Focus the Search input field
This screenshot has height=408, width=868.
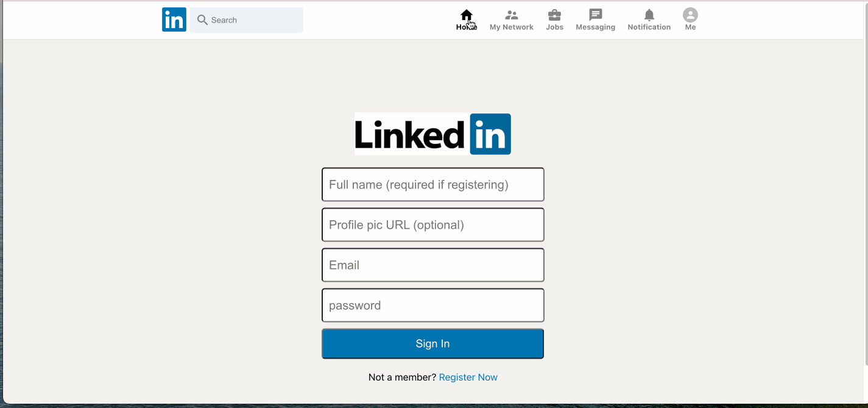tap(247, 20)
